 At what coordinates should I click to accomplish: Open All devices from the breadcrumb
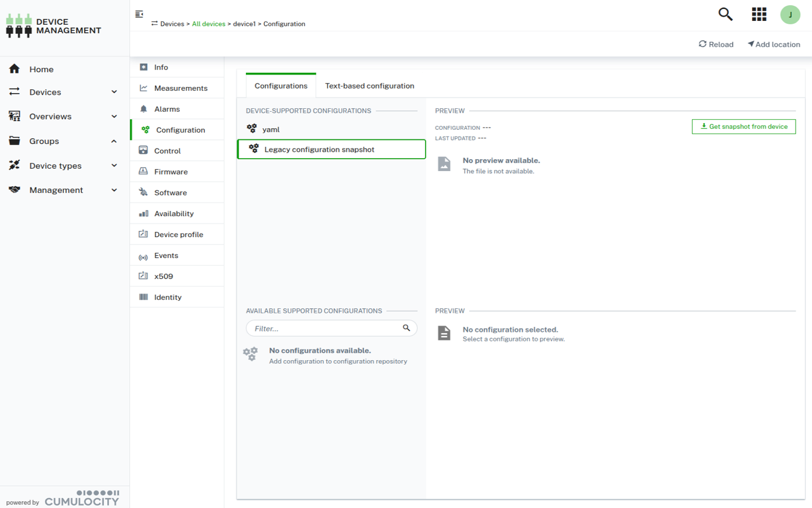tap(209, 24)
